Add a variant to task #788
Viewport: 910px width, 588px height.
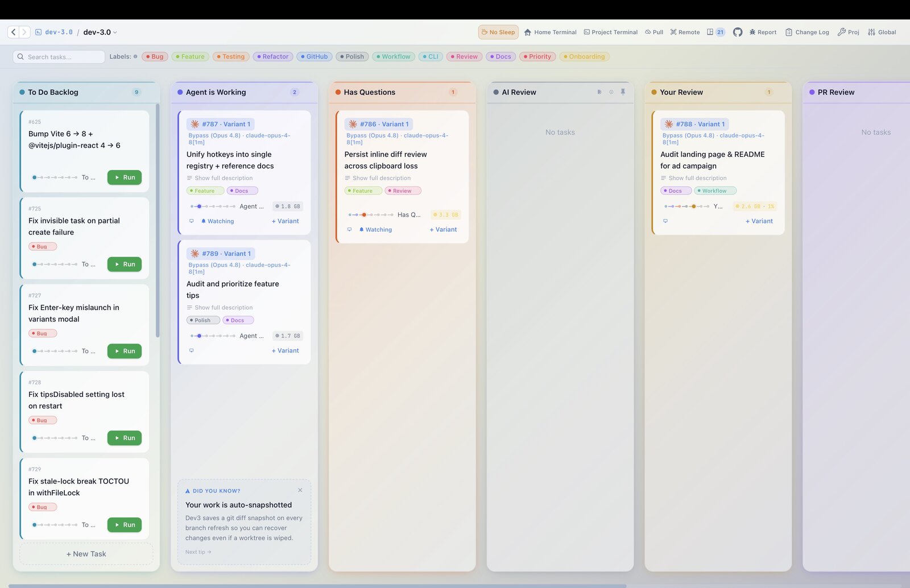[x=759, y=221]
